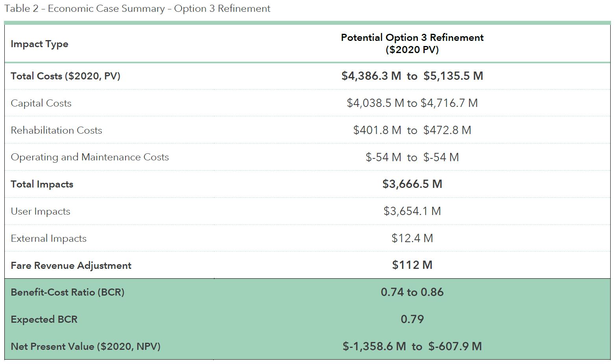Viewport: 615px width, 364px height.
Task: Select the 'Total Costs ($2020, PV)' row label
Action: click(65, 76)
